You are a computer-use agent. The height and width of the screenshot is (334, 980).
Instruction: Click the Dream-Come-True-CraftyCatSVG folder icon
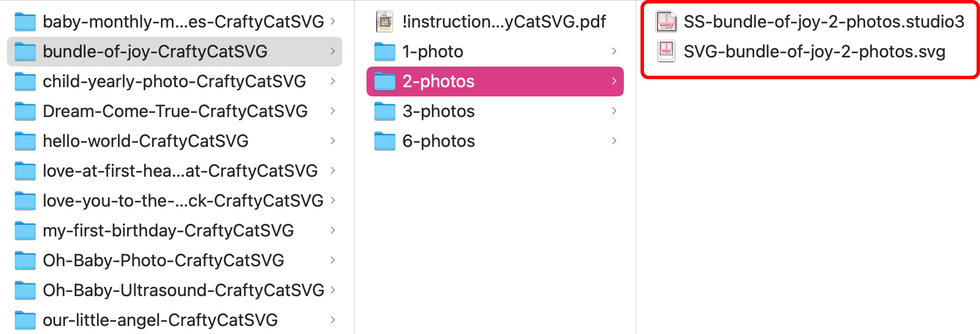(x=25, y=111)
